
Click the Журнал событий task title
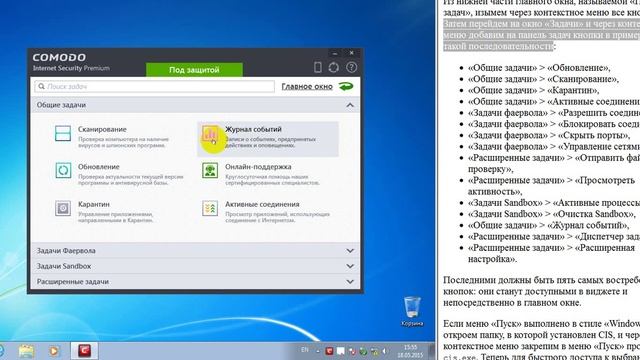[253, 129]
